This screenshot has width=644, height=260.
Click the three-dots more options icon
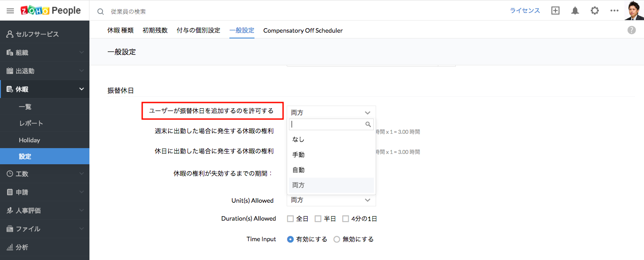(x=614, y=11)
